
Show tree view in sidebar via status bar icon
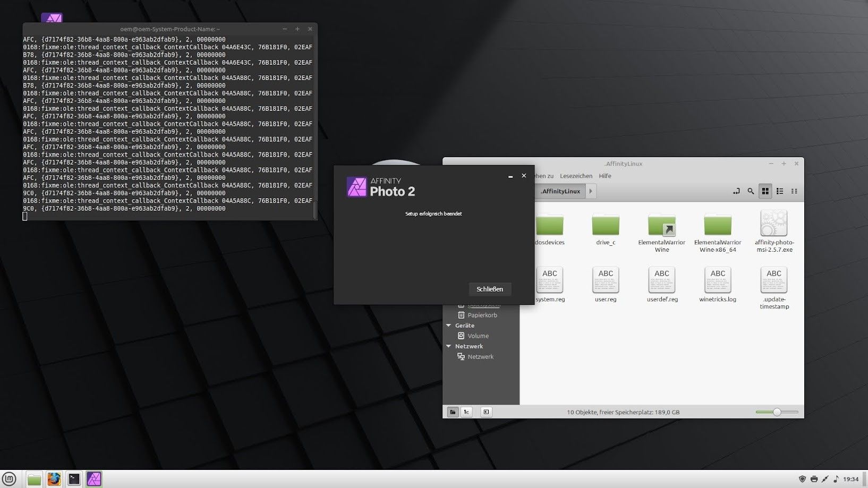click(x=466, y=412)
